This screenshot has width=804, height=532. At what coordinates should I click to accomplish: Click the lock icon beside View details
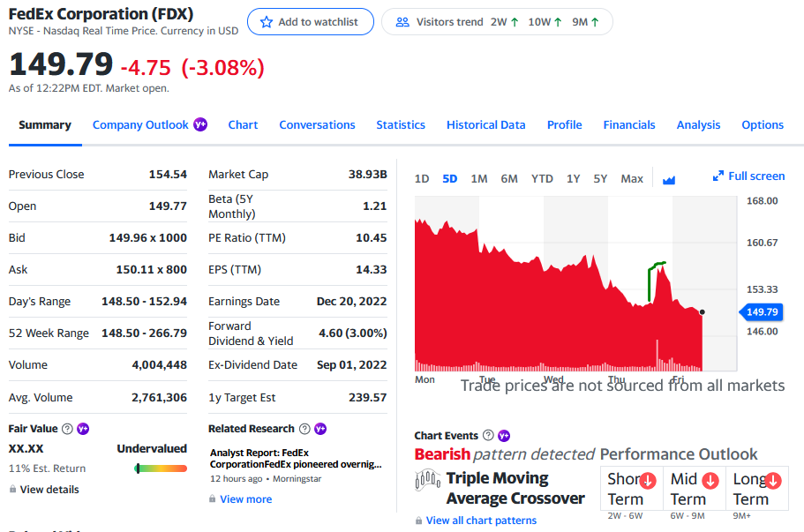pyautogui.click(x=12, y=489)
